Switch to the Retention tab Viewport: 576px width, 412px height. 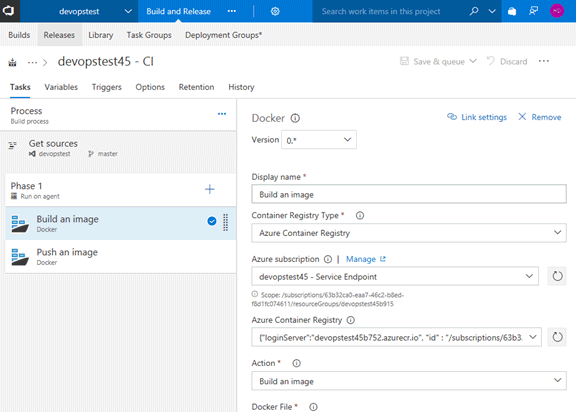196,87
